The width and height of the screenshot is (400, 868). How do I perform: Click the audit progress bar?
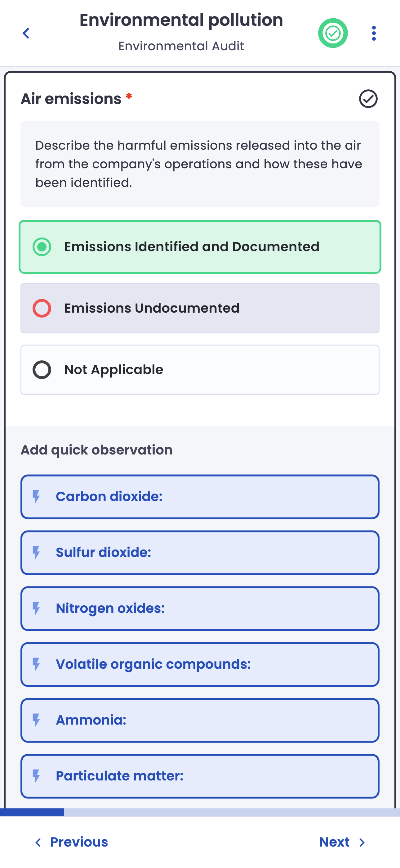click(200, 812)
